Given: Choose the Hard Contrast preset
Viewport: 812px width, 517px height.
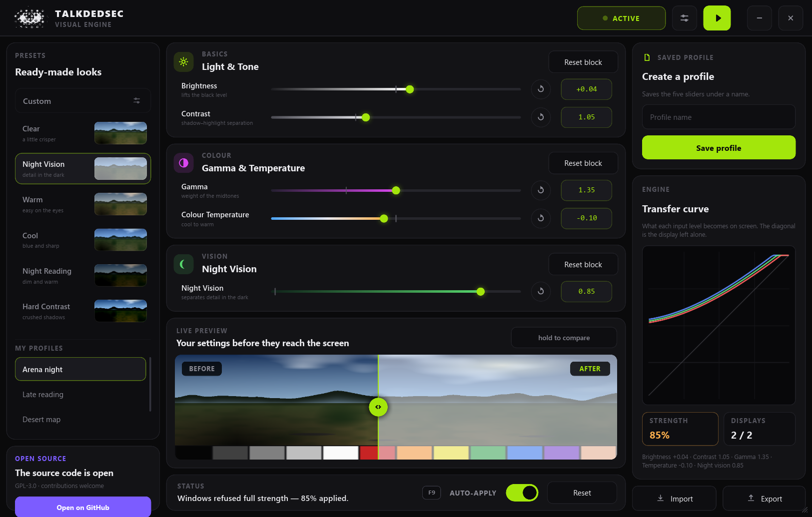Looking at the screenshot, I should pos(83,311).
